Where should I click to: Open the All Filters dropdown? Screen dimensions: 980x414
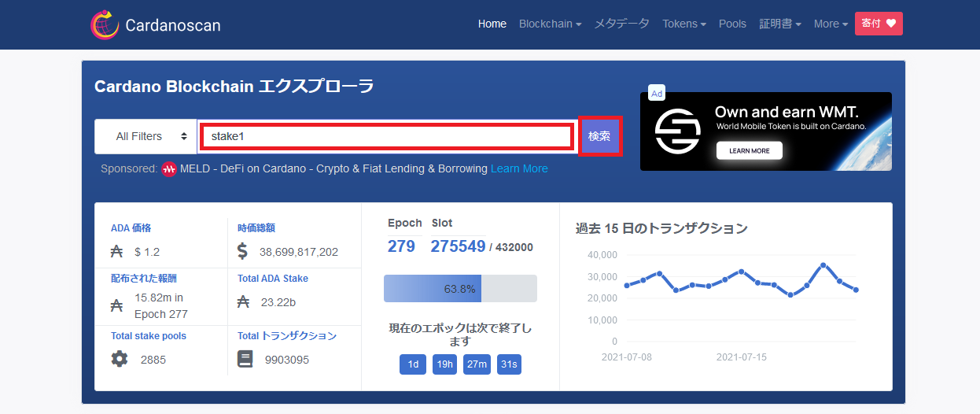[x=146, y=136]
